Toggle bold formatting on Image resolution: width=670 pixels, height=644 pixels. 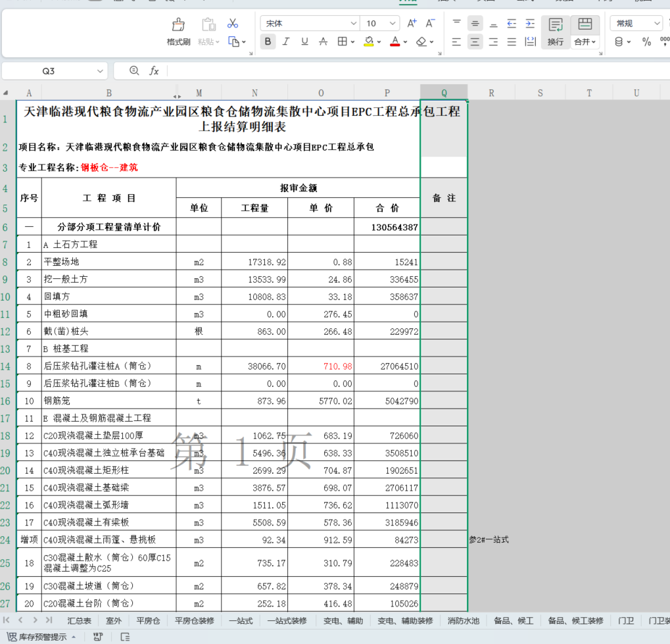pos(267,41)
